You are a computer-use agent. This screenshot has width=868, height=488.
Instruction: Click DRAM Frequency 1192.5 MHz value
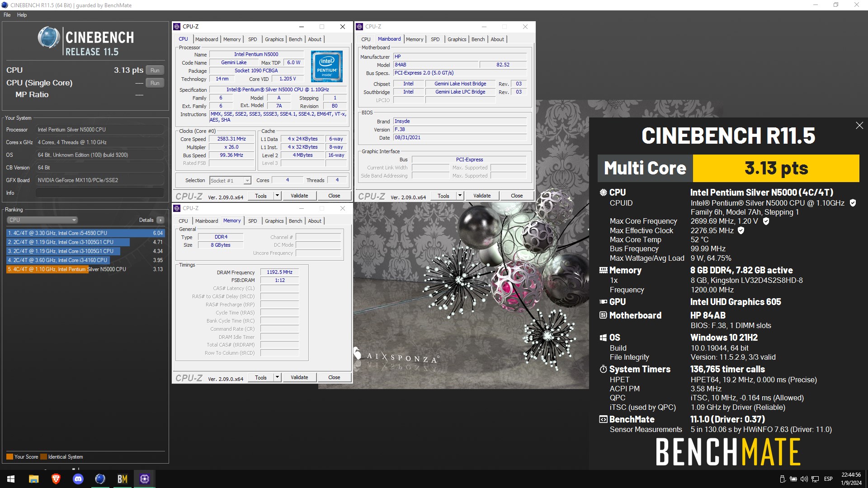coord(279,272)
